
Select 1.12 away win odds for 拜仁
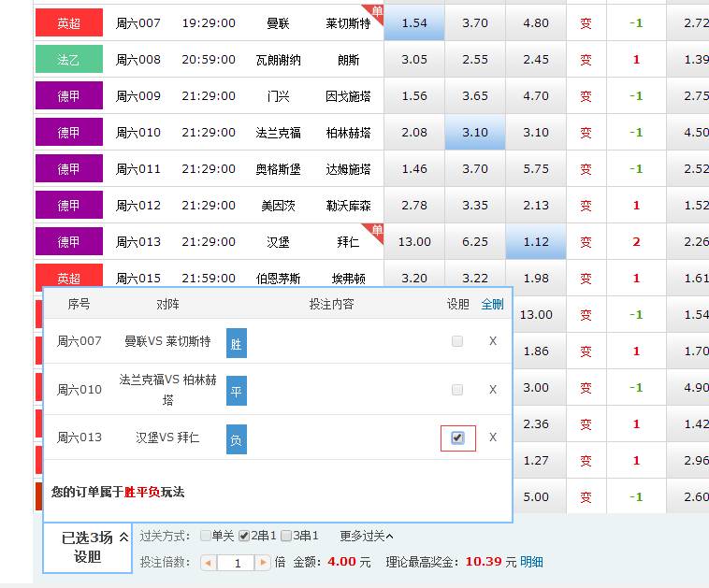(536, 242)
